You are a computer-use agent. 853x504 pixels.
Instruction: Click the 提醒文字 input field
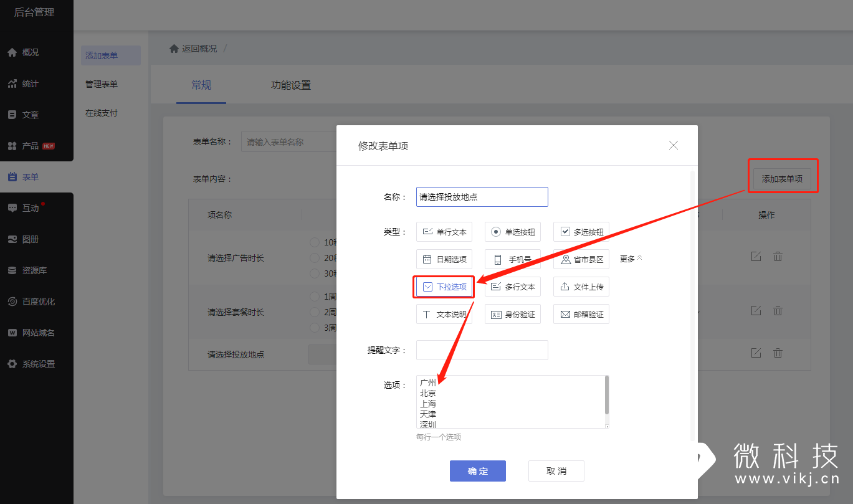(482, 350)
